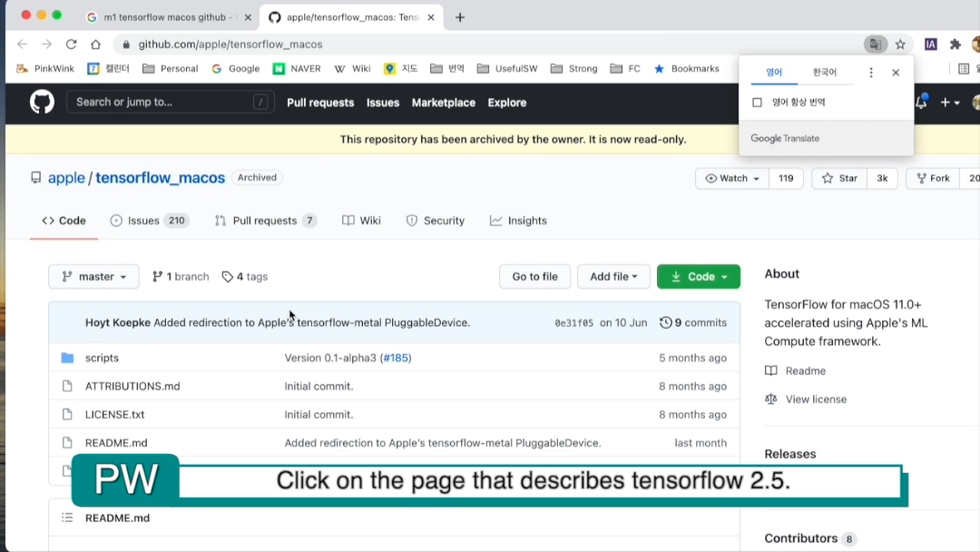Open the #185 pull request link
The height and width of the screenshot is (552, 980).
tap(397, 358)
